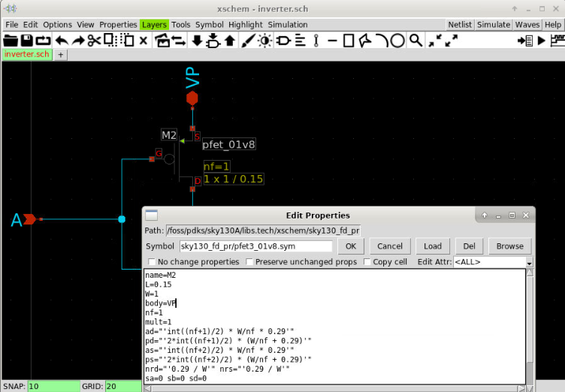Click the SNAP value field
565x392 pixels.
53,386
